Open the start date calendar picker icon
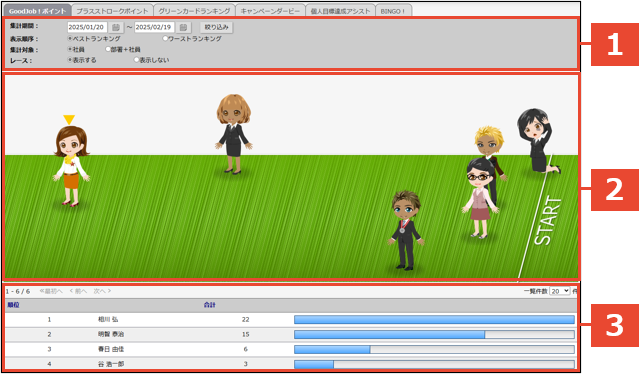Image resolution: width=640 pixels, height=374 pixels. (116, 27)
